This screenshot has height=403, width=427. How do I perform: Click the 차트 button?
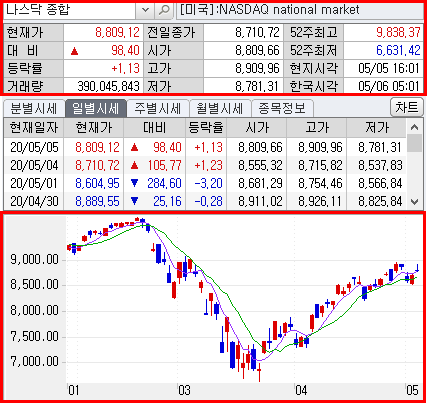(x=406, y=107)
